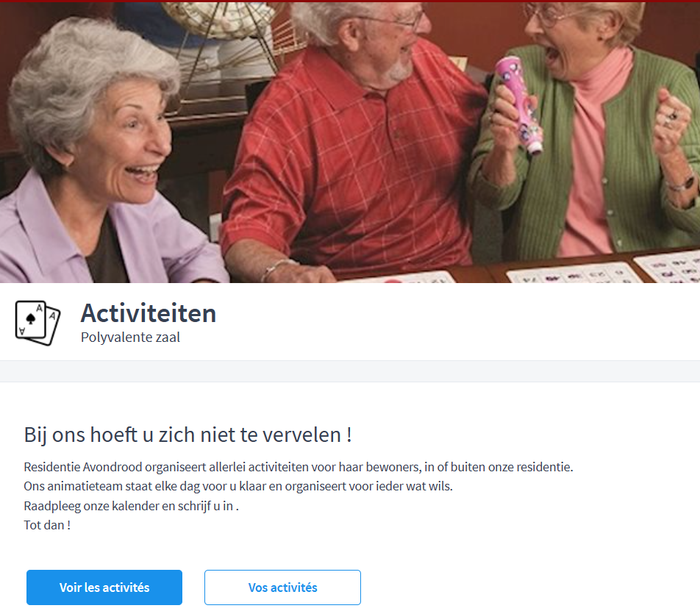Click the pink bingo dauber in photo

click(x=519, y=104)
